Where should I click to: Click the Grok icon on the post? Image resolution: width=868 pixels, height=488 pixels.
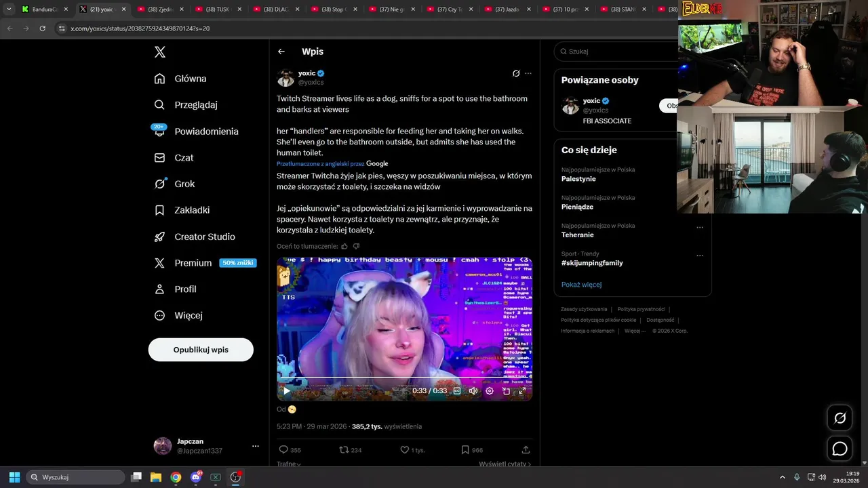(x=516, y=73)
